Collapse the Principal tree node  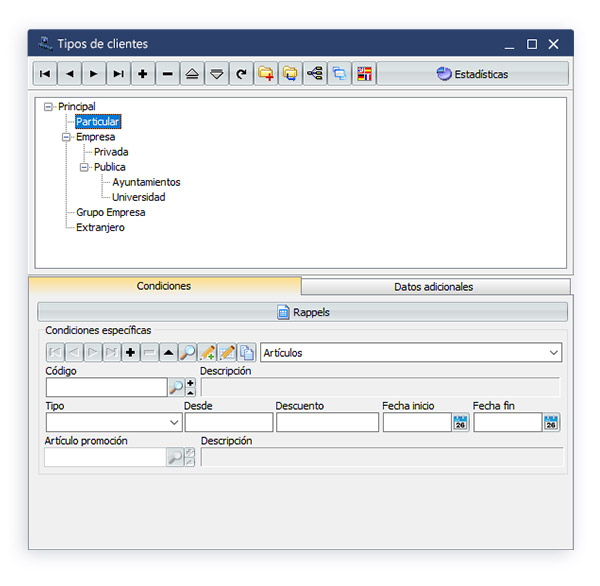point(49,106)
